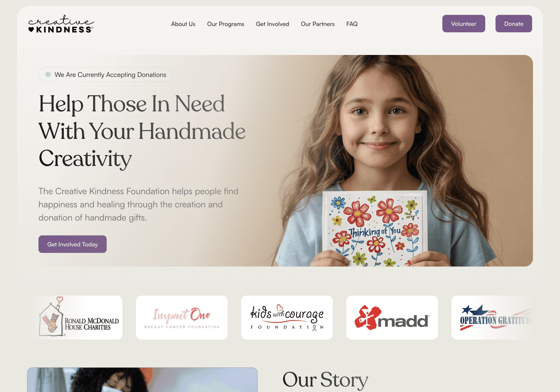
Task: Open the FAQ page
Action: pos(352,24)
